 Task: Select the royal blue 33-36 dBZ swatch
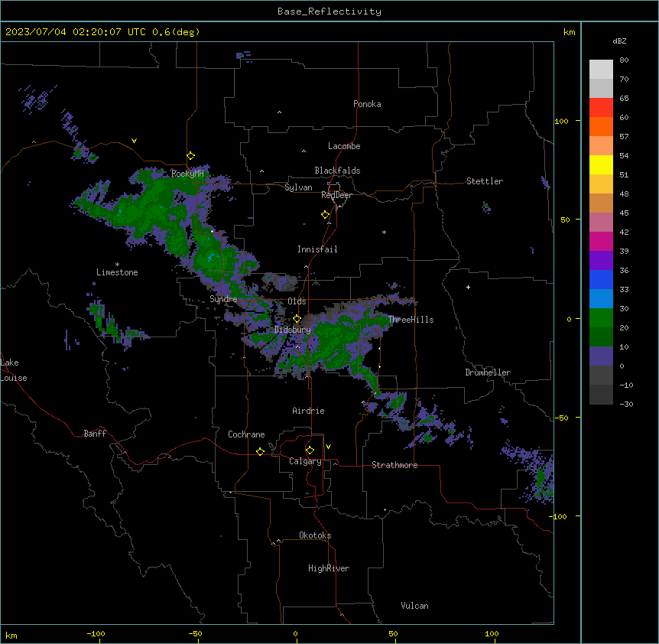tap(601, 279)
